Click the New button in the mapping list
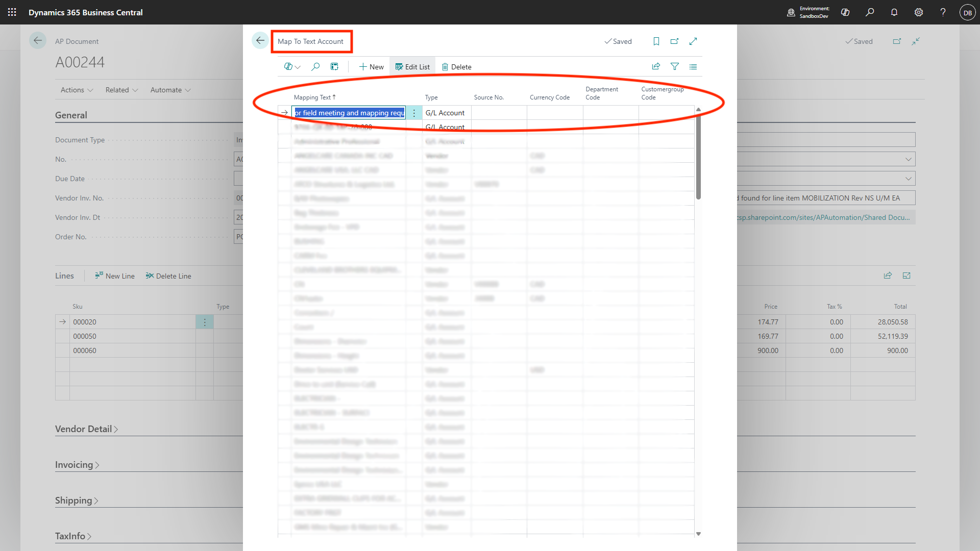980x551 pixels. [x=371, y=67]
